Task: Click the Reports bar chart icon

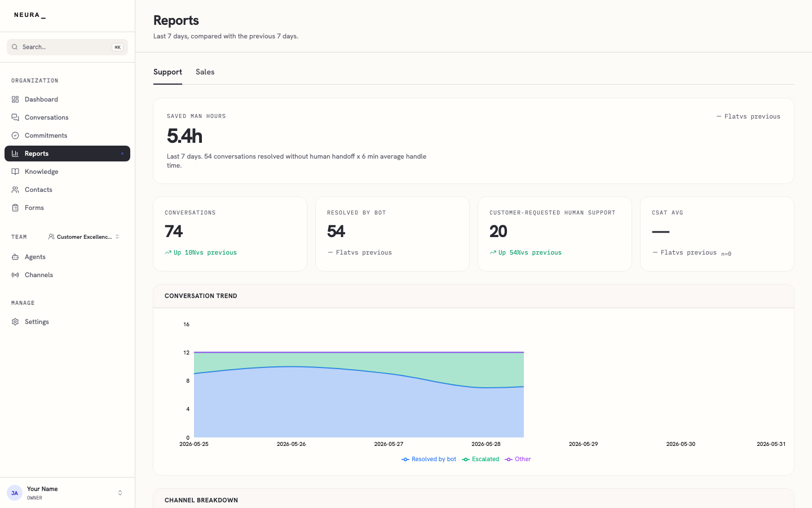Action: point(15,154)
